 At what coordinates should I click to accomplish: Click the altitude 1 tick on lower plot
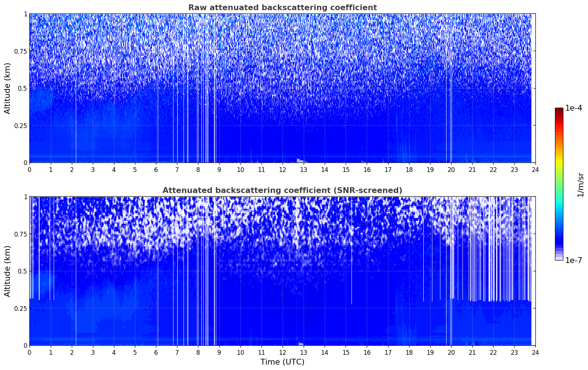pos(25,197)
